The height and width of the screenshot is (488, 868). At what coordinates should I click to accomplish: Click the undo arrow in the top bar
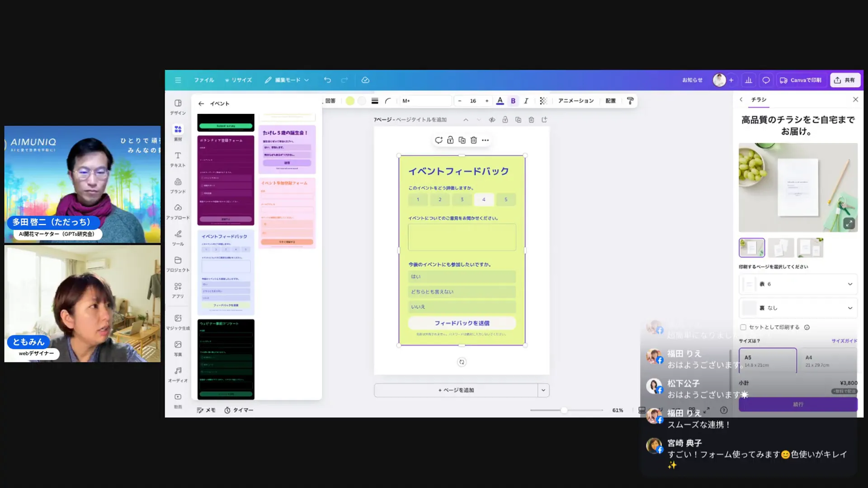coord(327,80)
